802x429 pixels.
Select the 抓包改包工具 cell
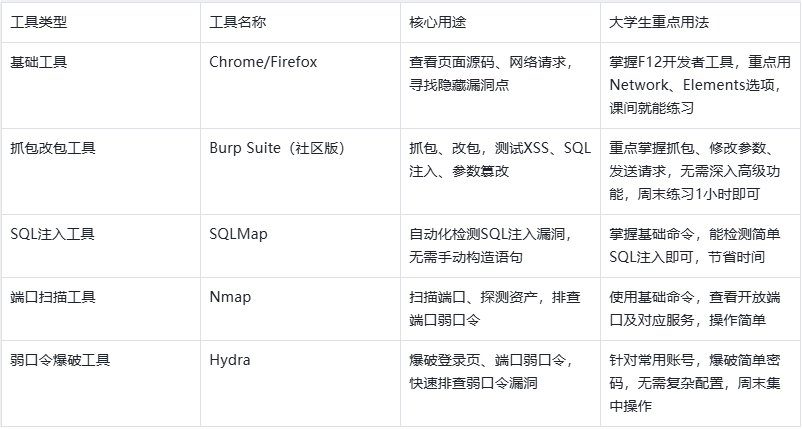tap(101, 171)
